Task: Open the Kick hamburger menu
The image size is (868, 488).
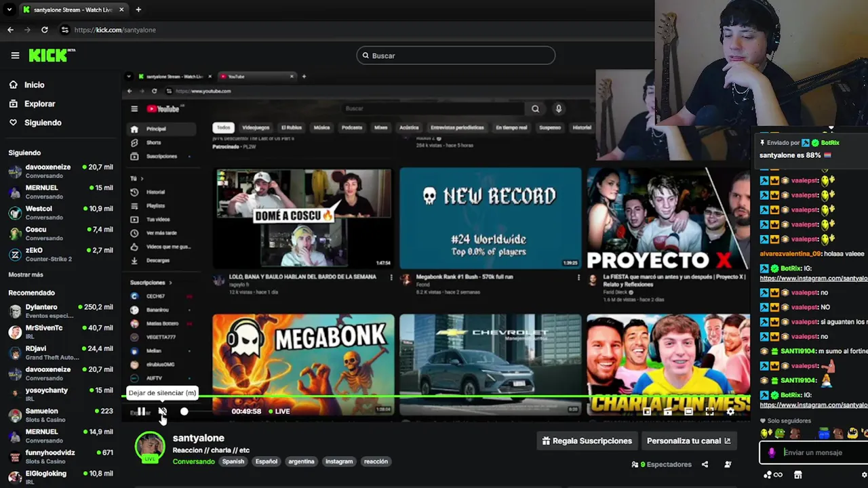Action: coord(15,56)
